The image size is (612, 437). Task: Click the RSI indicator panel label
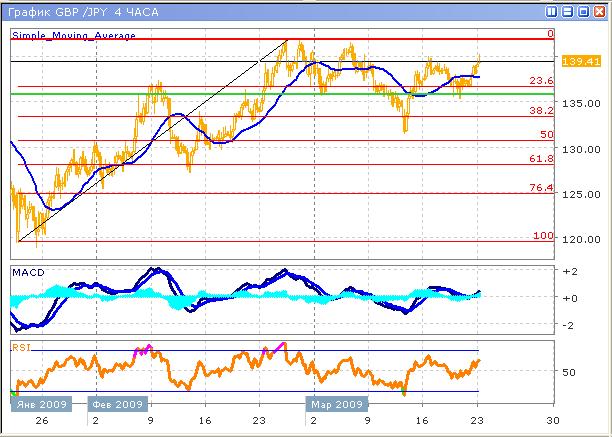coord(20,346)
